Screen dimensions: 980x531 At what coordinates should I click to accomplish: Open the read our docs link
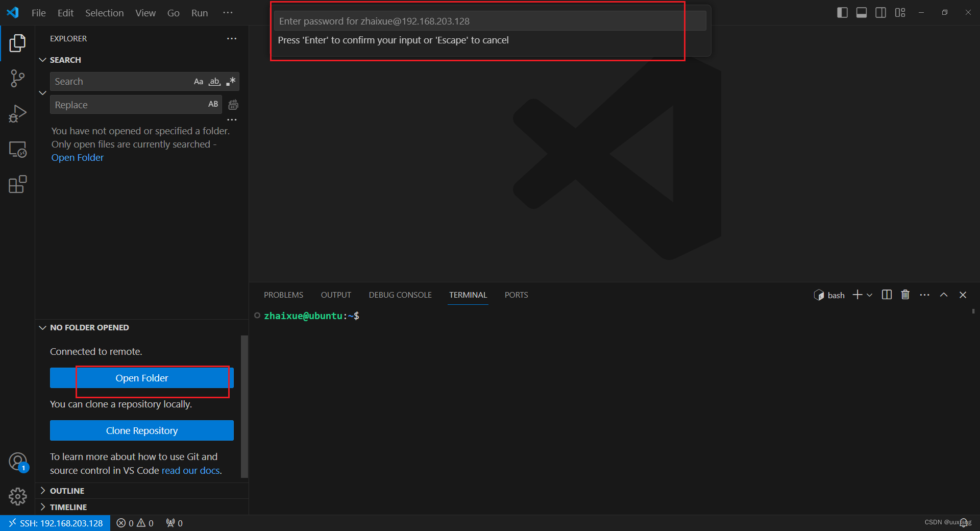click(x=190, y=470)
